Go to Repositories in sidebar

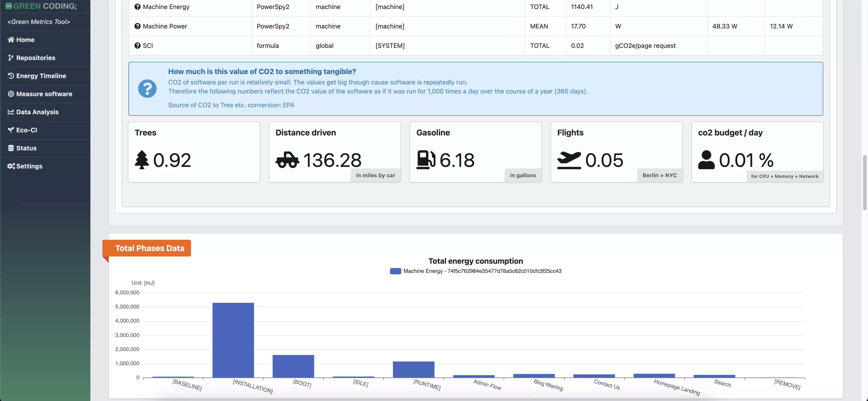[x=35, y=58]
